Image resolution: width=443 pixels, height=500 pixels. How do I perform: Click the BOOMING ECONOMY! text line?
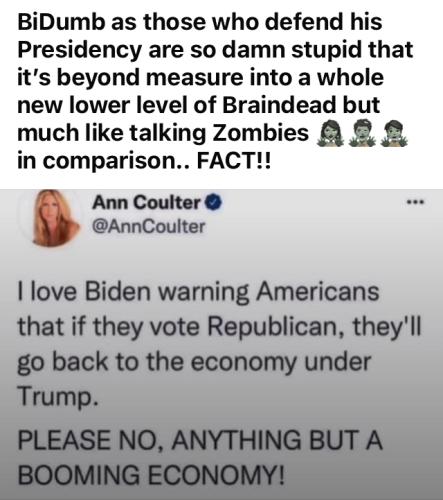[152, 474]
